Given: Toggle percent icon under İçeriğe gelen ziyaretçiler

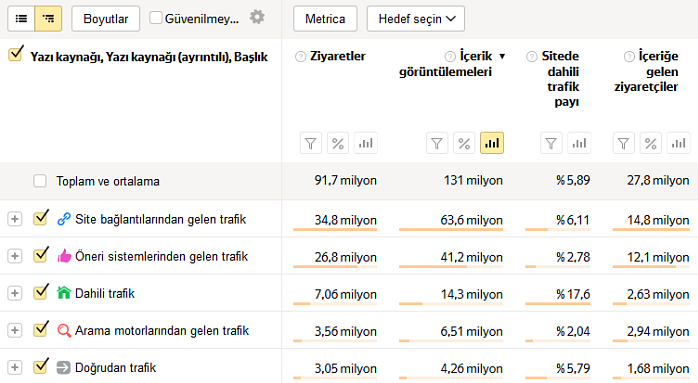Looking at the screenshot, I should click(651, 143).
